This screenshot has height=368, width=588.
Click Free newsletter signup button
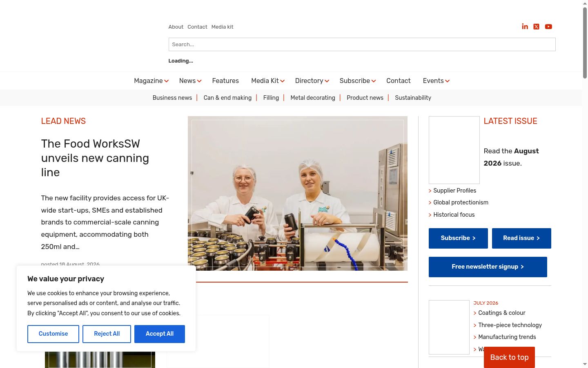(488, 267)
